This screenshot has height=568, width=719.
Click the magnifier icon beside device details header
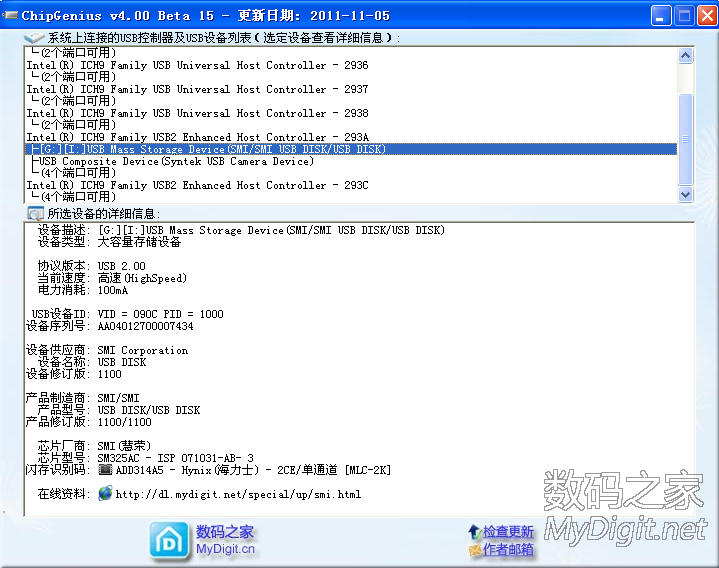coord(35,214)
